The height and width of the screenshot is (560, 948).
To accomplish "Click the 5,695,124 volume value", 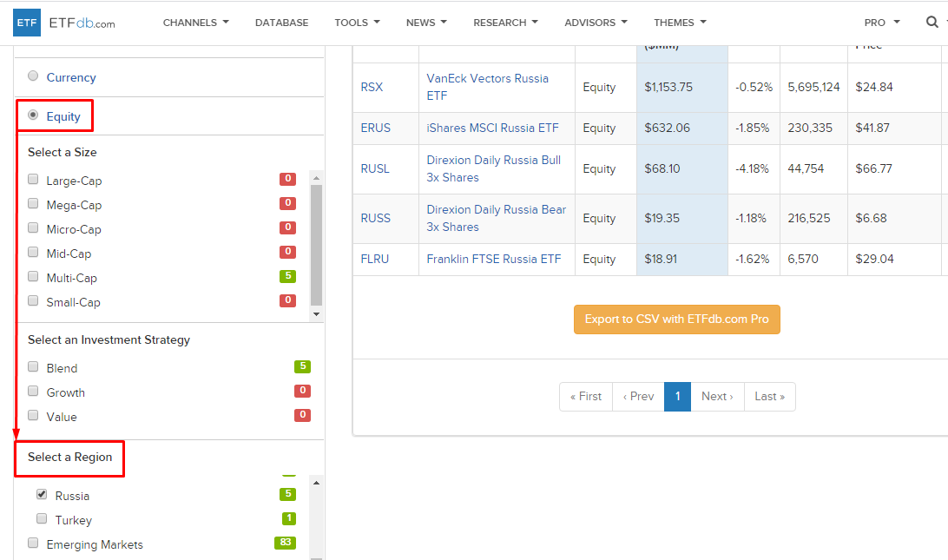I will (x=813, y=87).
